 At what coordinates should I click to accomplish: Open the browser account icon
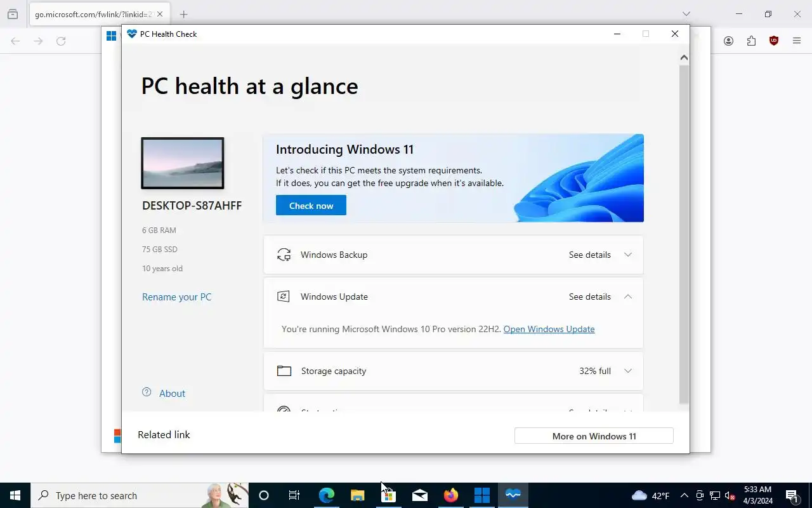coord(728,41)
